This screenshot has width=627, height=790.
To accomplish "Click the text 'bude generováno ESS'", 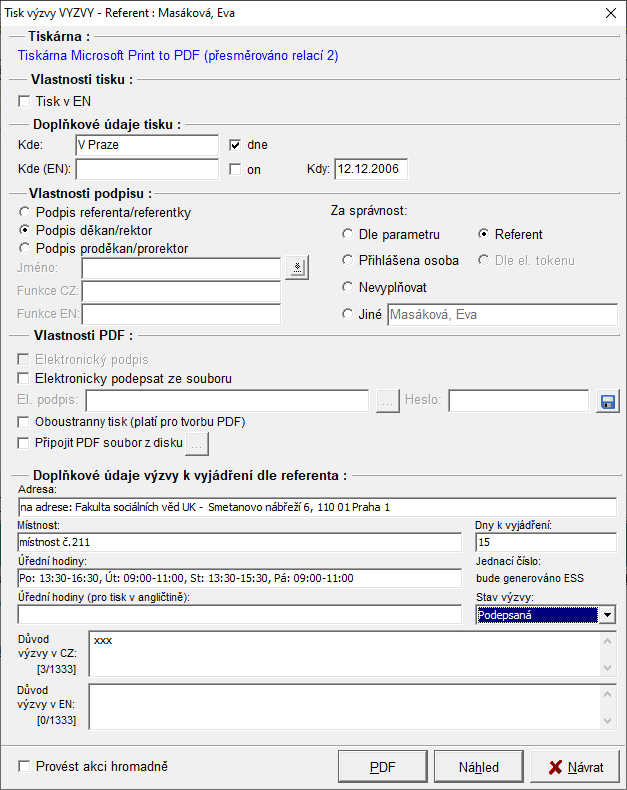I will [530, 578].
